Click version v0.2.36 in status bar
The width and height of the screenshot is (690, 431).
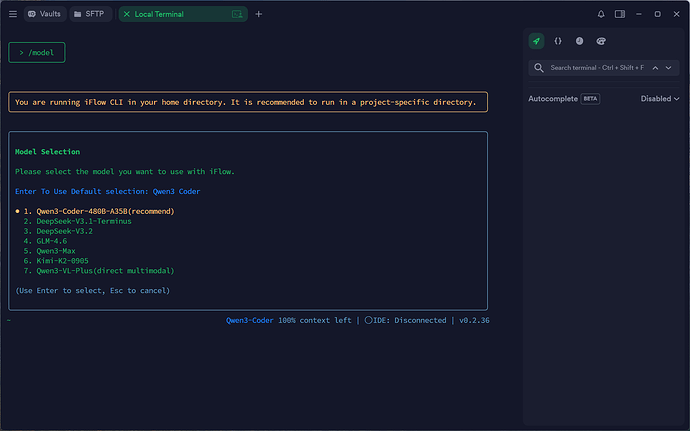point(474,320)
